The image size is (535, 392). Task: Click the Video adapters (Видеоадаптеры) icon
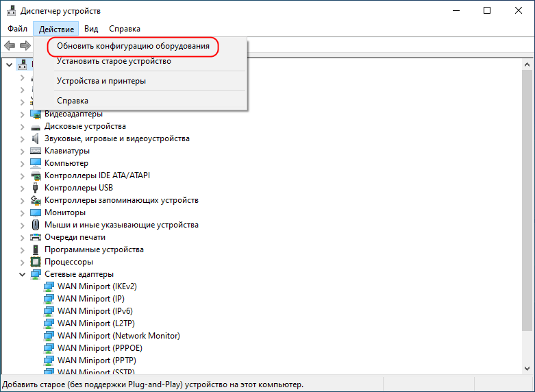pos(36,114)
